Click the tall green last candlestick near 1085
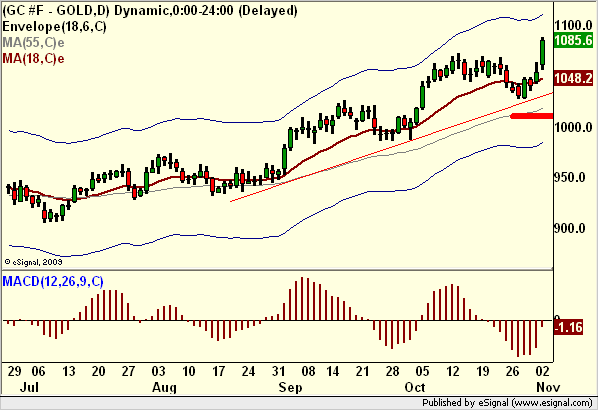Image resolution: width=598 pixels, height=410 pixels. pos(542,53)
